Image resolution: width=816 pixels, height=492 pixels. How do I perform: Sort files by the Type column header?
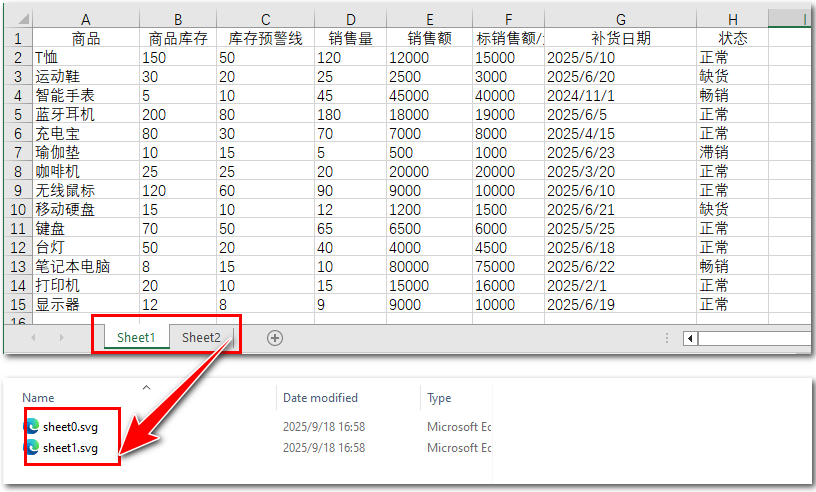(439, 398)
